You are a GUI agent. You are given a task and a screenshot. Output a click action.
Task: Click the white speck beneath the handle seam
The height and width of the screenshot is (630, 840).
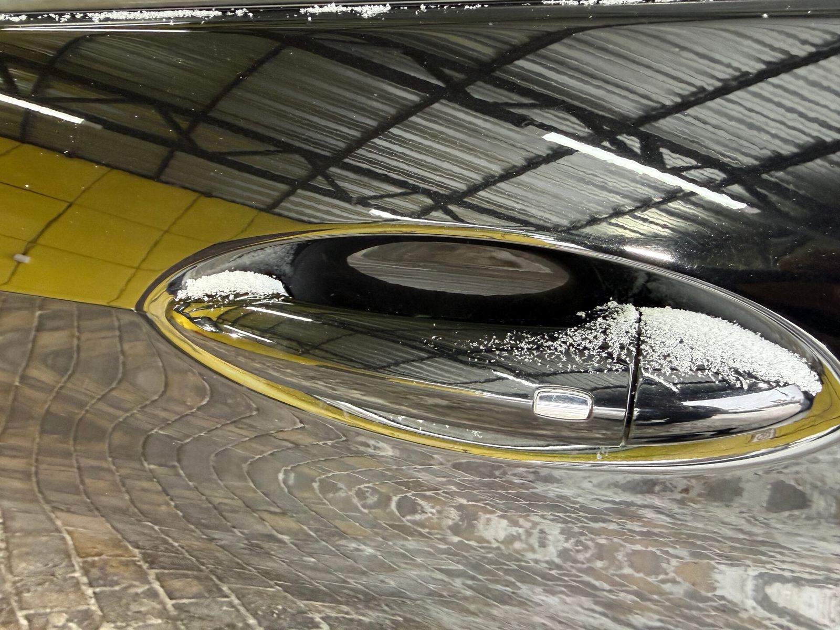[x=598, y=456]
